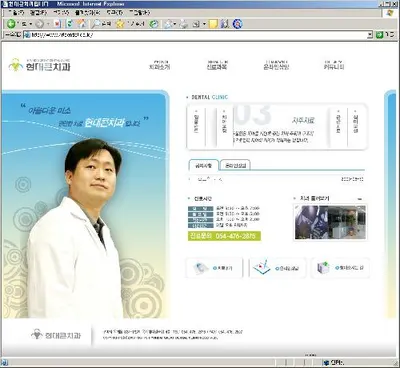Click the 현대큰치과 logo in the site header

(x=40, y=65)
